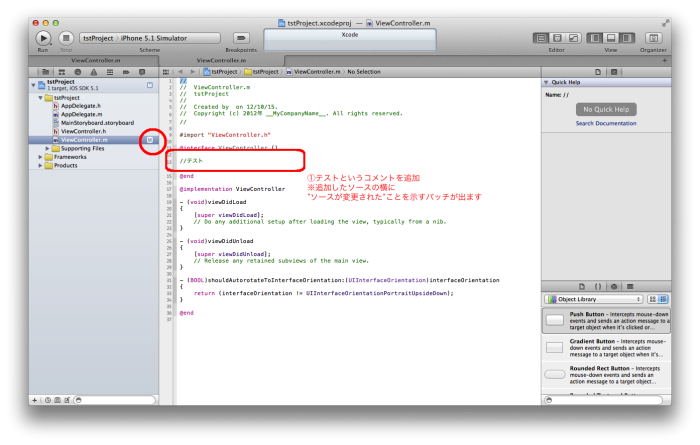
Task: Show the Log navigator
Action: pyautogui.click(x=142, y=72)
